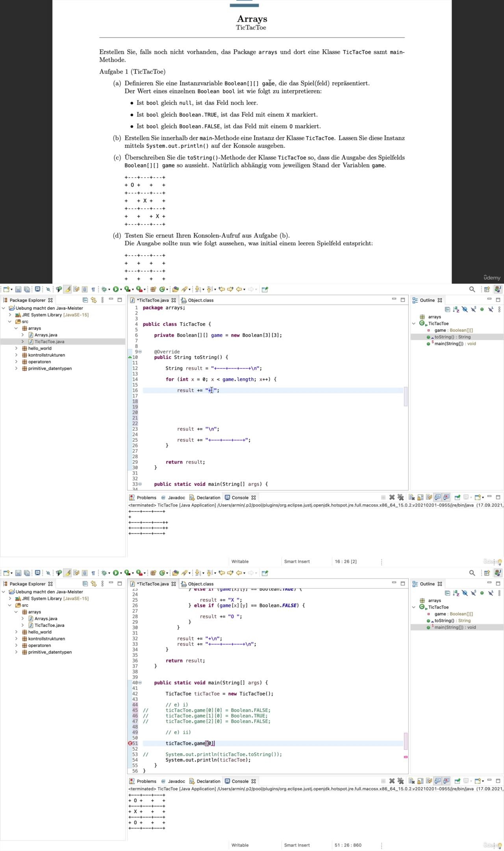Screen dimensions: 504x851
Task: Click the Udemy logo on the slide
Action: [491, 278]
